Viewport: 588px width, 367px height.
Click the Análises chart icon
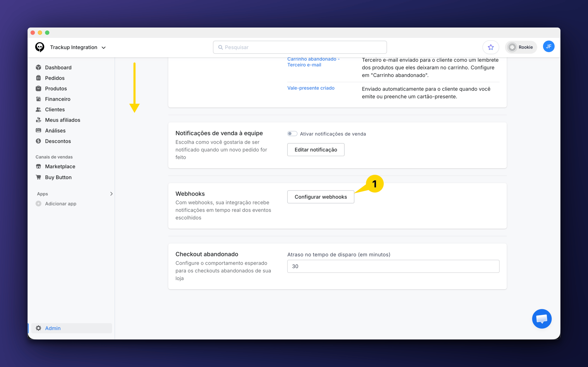click(38, 130)
